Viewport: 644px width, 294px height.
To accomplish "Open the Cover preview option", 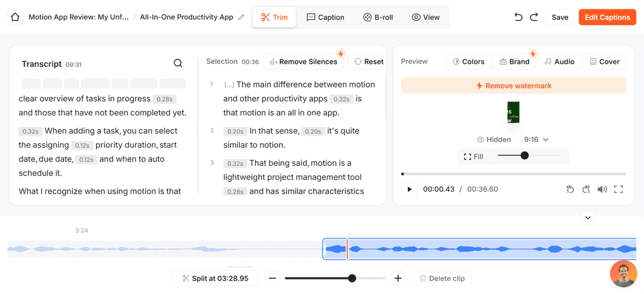I will point(604,62).
